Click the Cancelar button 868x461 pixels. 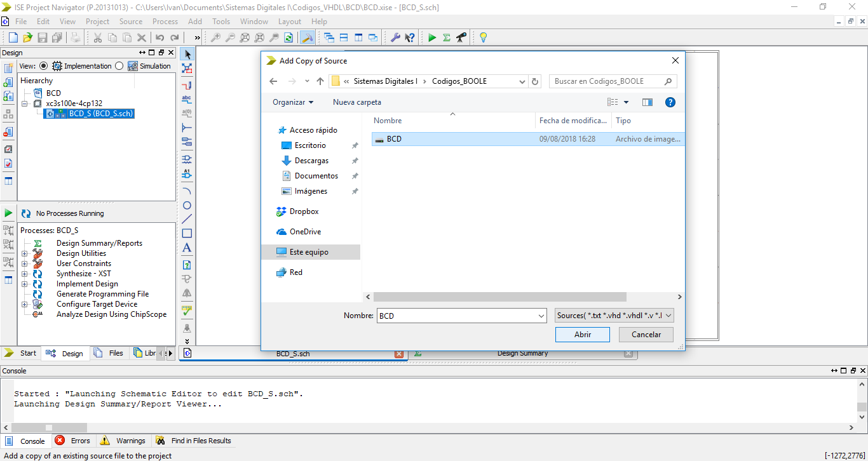(646, 335)
